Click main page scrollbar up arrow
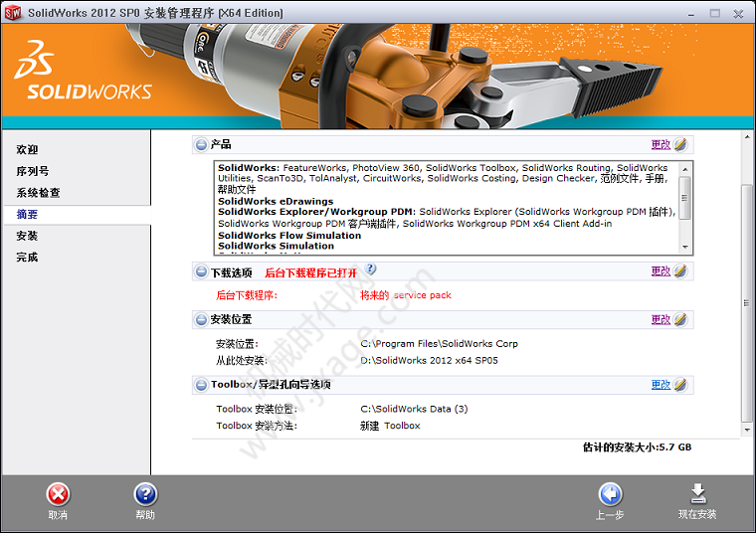 (x=747, y=137)
